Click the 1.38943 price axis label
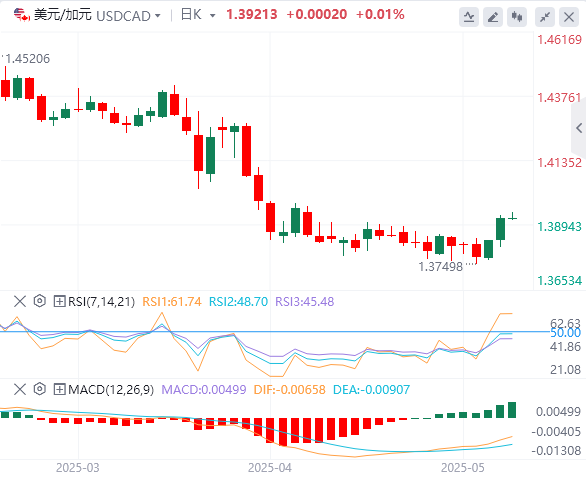This screenshot has height=481, width=586. 559,226
